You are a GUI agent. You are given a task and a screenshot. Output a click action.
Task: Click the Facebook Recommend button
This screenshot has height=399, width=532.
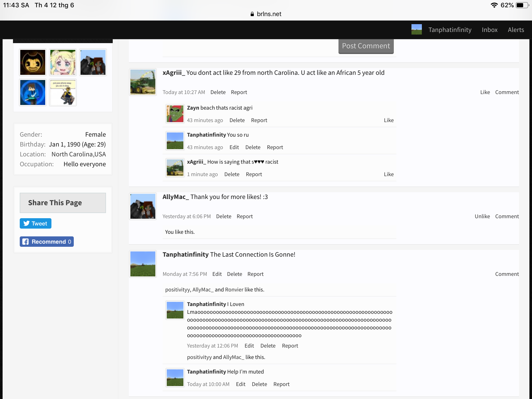coord(47,242)
